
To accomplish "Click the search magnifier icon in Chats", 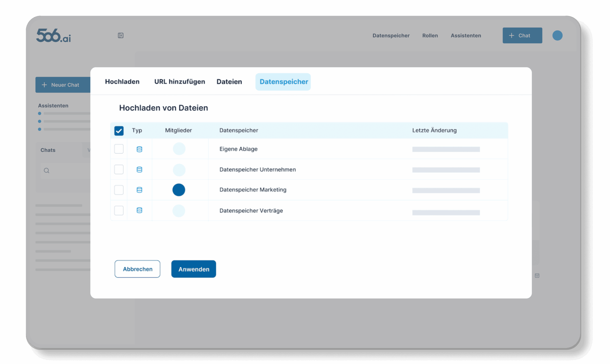I will 47,170.
